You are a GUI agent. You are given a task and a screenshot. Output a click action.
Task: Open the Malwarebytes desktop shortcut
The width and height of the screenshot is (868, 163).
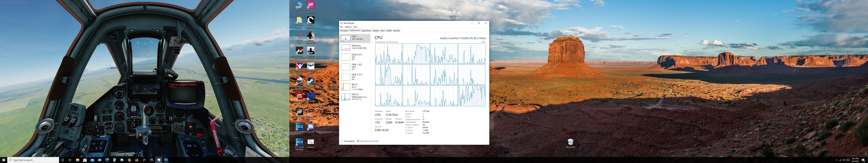click(311, 97)
